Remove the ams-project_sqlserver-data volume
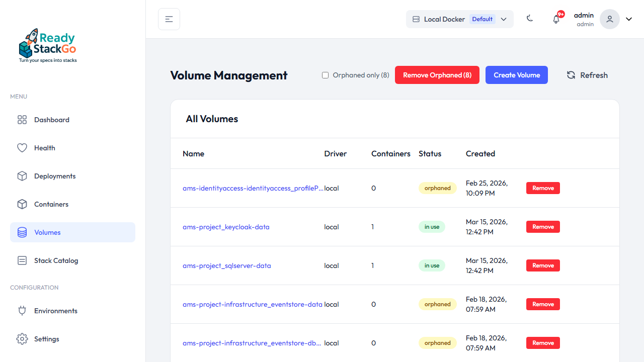 (x=543, y=265)
